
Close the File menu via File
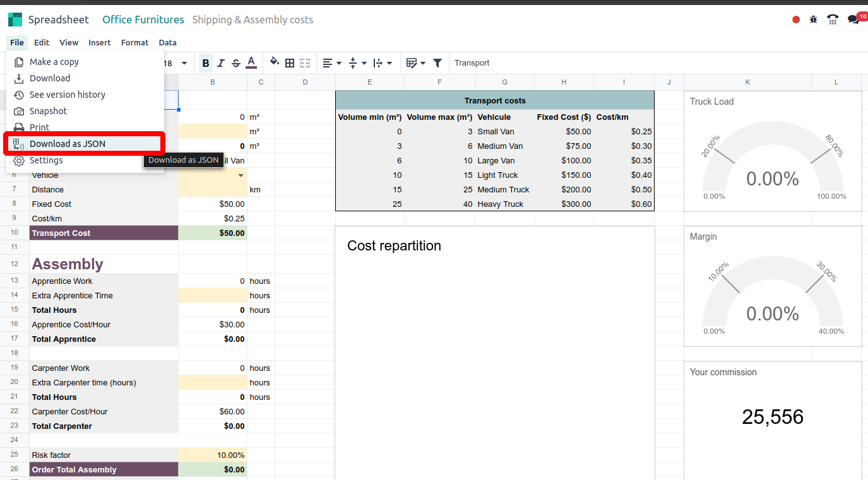click(17, 43)
